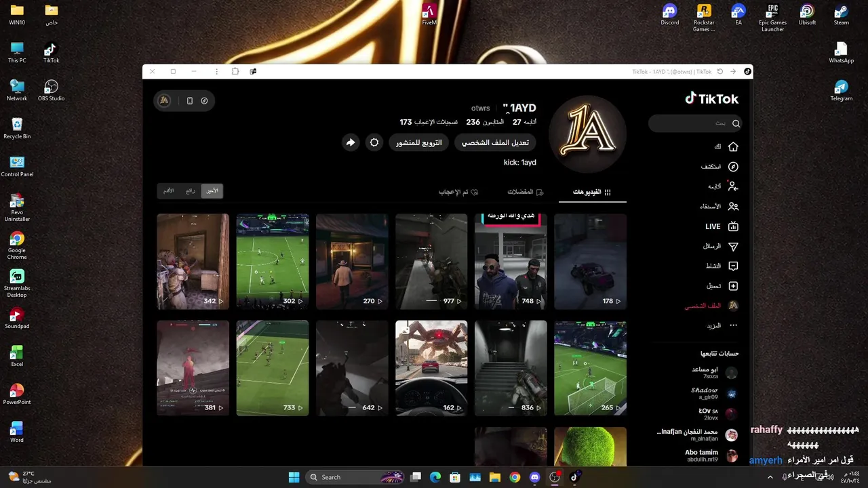The image size is (868, 488).
Task: Click the Upload plus icon
Action: (x=733, y=286)
